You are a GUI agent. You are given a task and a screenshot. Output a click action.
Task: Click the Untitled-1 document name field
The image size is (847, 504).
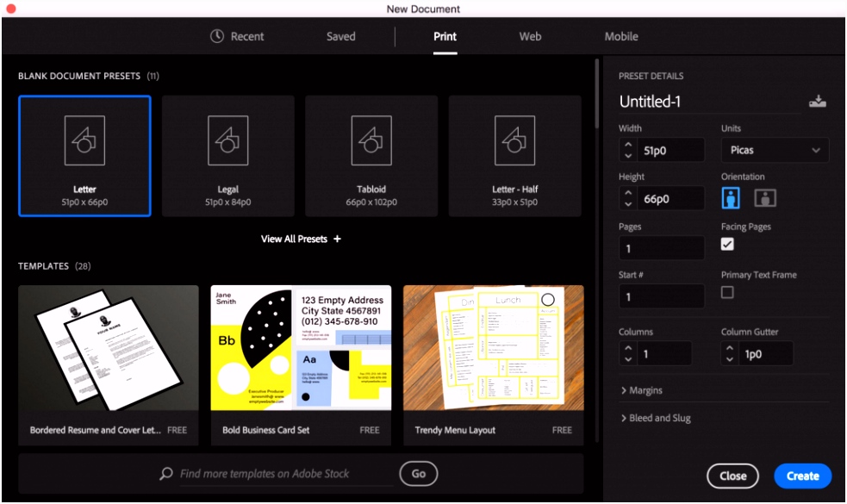click(x=710, y=102)
